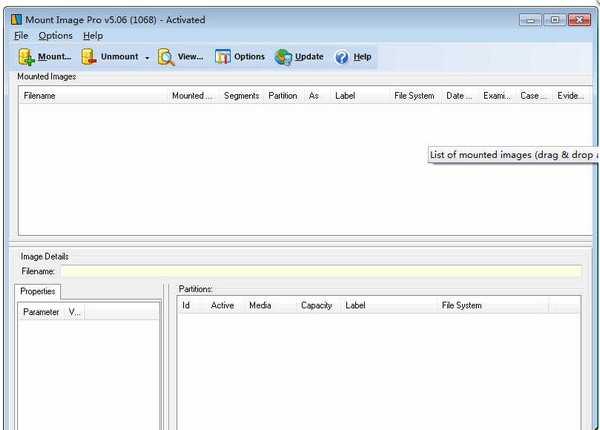Maximize the Mount Image Pro window
600x430 pixels.
click(x=555, y=20)
